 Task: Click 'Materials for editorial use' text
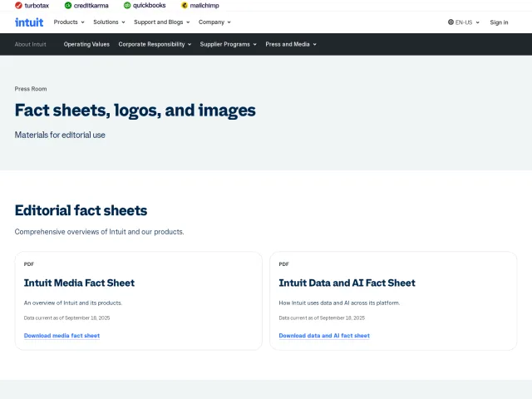pos(60,135)
